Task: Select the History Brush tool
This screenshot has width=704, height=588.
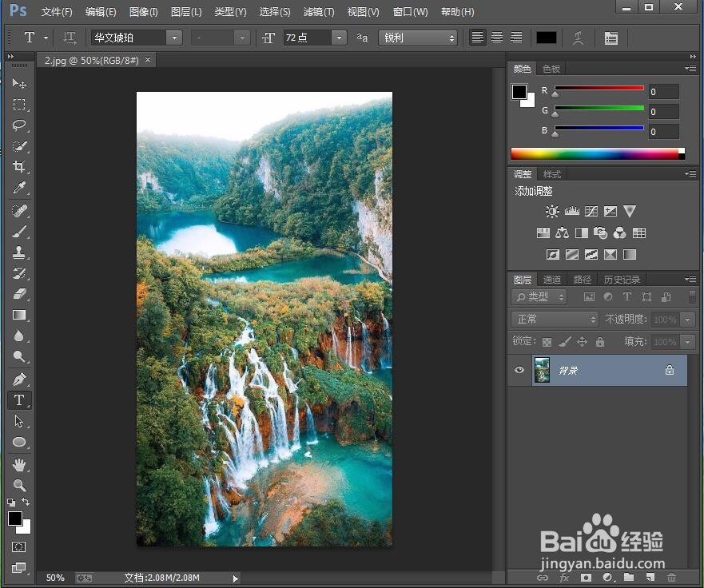Action: click(x=19, y=273)
